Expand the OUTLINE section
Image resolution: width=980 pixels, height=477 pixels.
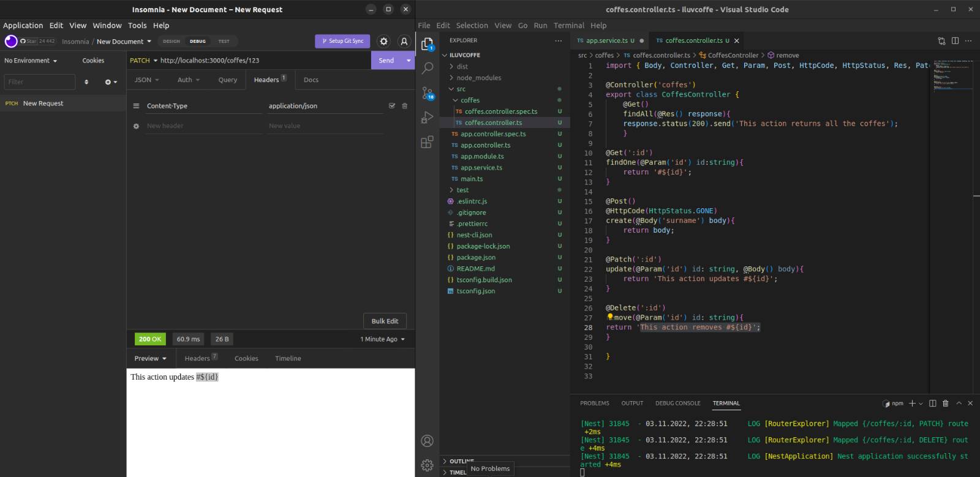(x=462, y=461)
